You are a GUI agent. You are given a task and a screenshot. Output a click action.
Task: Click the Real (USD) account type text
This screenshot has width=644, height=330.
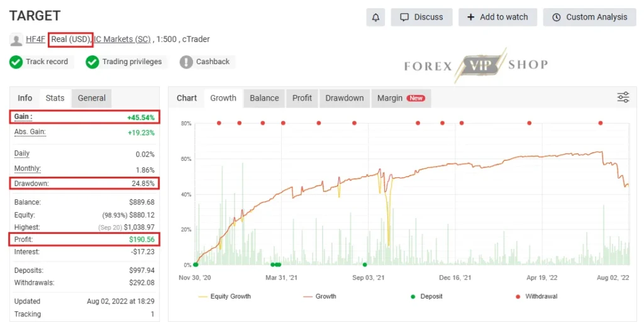point(70,40)
